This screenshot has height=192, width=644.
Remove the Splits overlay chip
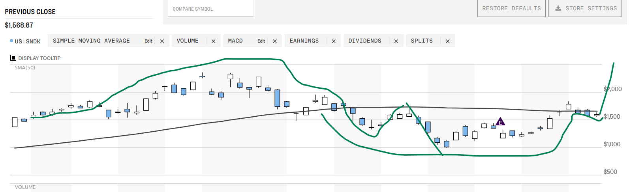coord(448,41)
